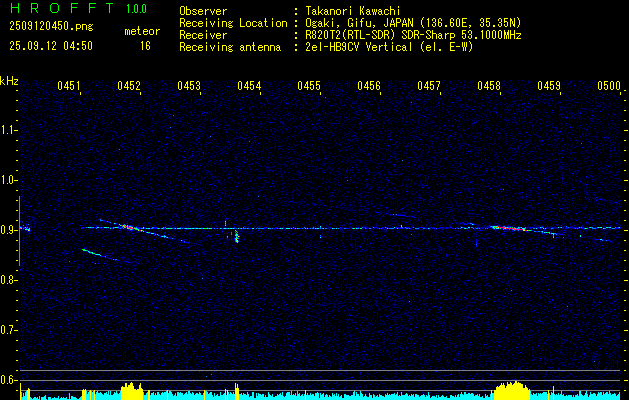Screen dimensions: 629x400
Task: Click the date stamp 25.09.12 04:50
Action: 51,46
